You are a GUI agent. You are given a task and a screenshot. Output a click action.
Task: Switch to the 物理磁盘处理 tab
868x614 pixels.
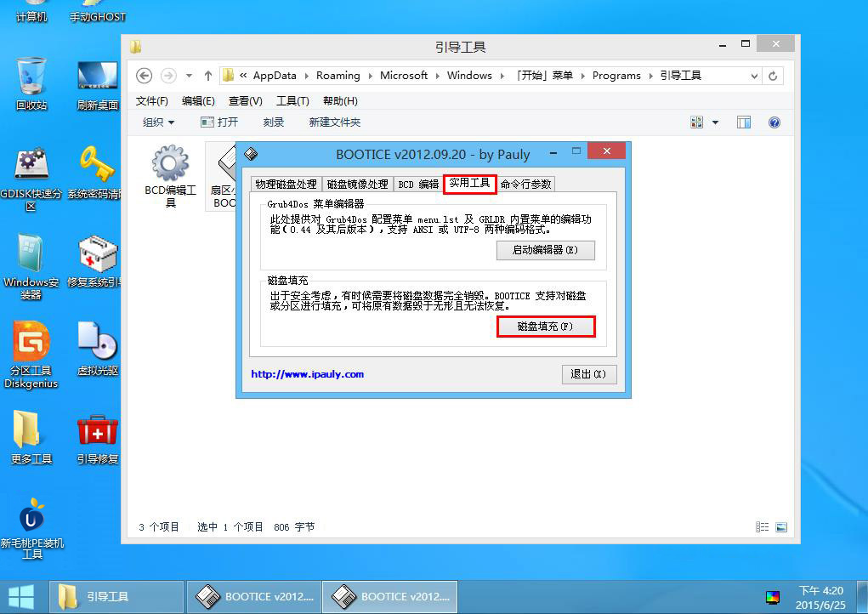[286, 185]
